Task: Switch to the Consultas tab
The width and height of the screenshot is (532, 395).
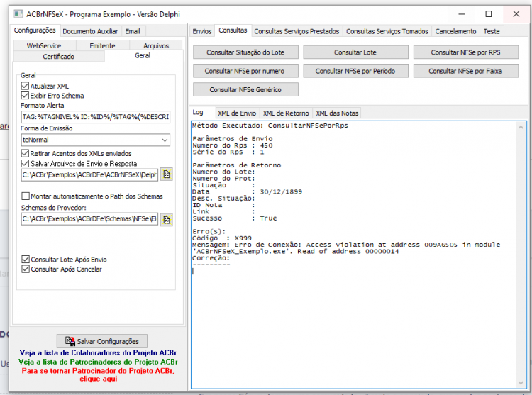Action: click(233, 30)
